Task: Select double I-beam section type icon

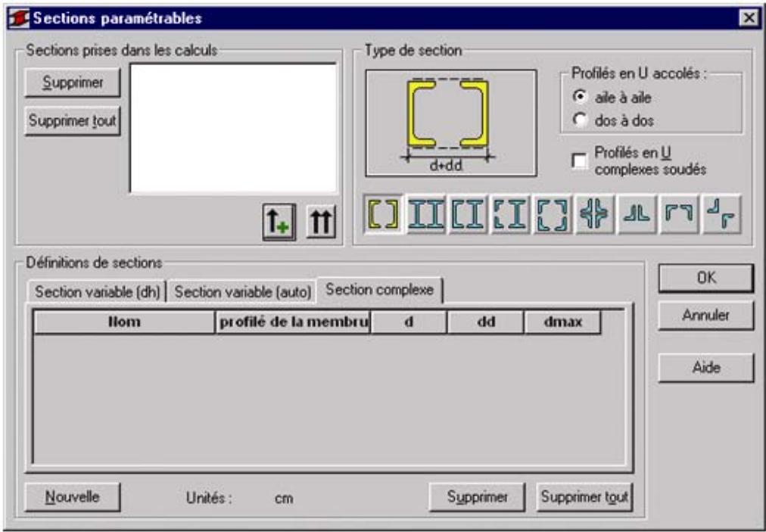Action: pyautogui.click(x=426, y=214)
